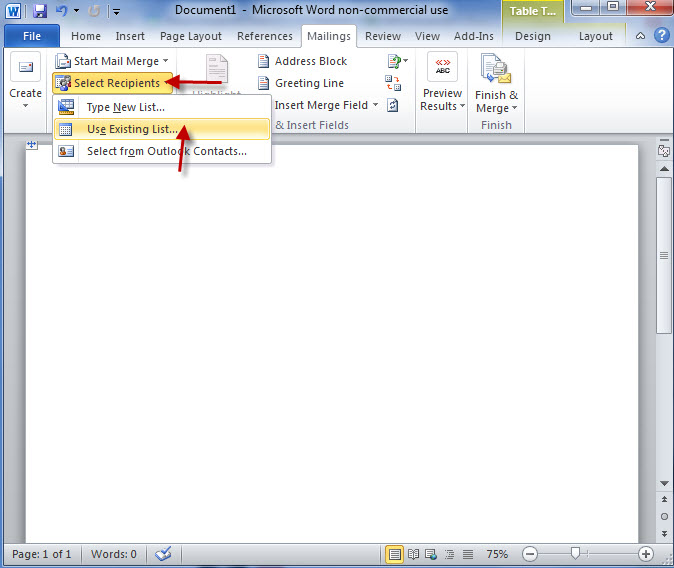Open the Rules dropdown icon
Image resolution: width=674 pixels, height=568 pixels.
pyautogui.click(x=397, y=61)
